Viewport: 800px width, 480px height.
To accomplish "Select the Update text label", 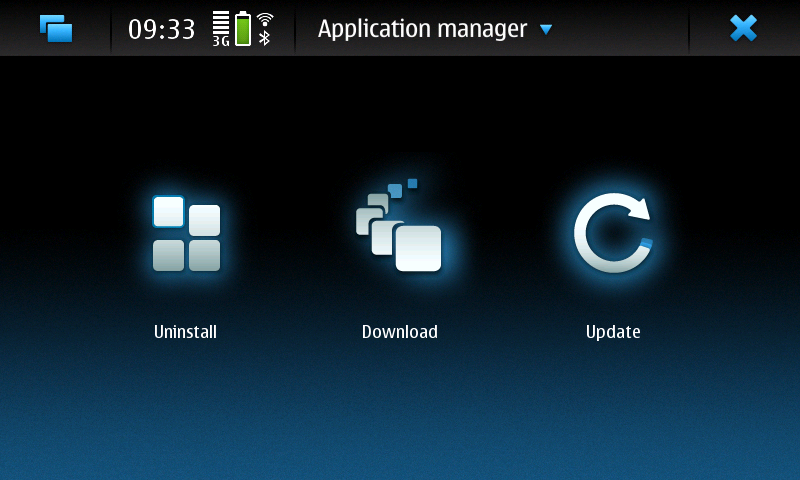I will 613,332.
